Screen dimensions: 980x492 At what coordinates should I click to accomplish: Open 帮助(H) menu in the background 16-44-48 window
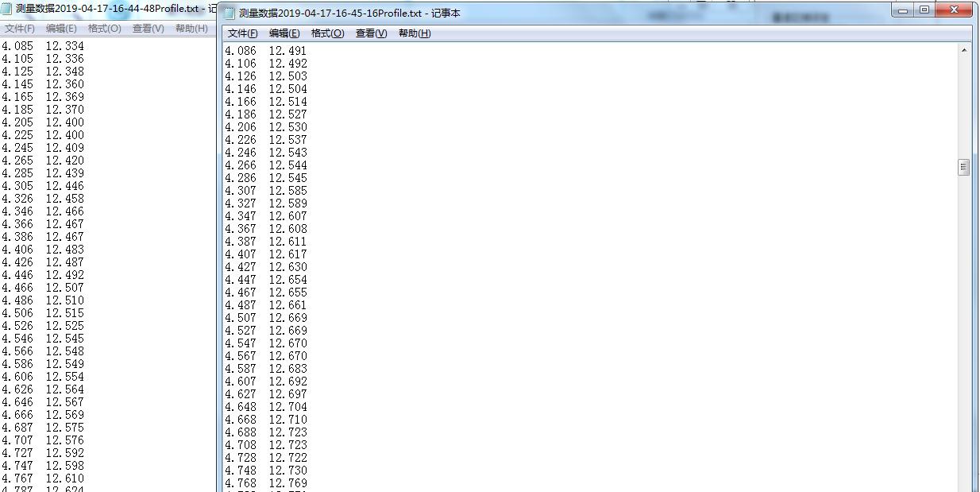click(x=191, y=29)
